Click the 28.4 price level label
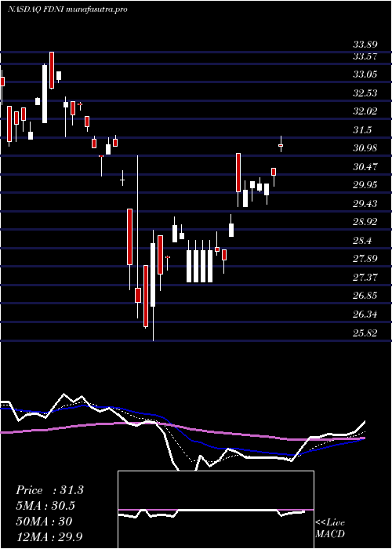 tap(362, 241)
